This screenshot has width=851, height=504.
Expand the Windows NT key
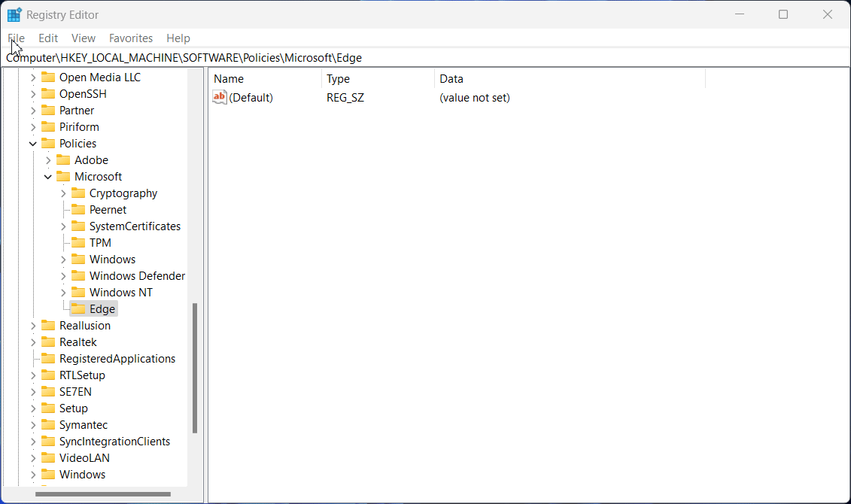[x=63, y=293]
